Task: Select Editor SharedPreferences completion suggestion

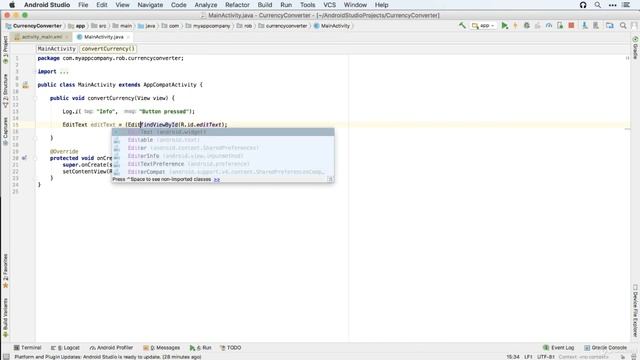Action: 223,148
